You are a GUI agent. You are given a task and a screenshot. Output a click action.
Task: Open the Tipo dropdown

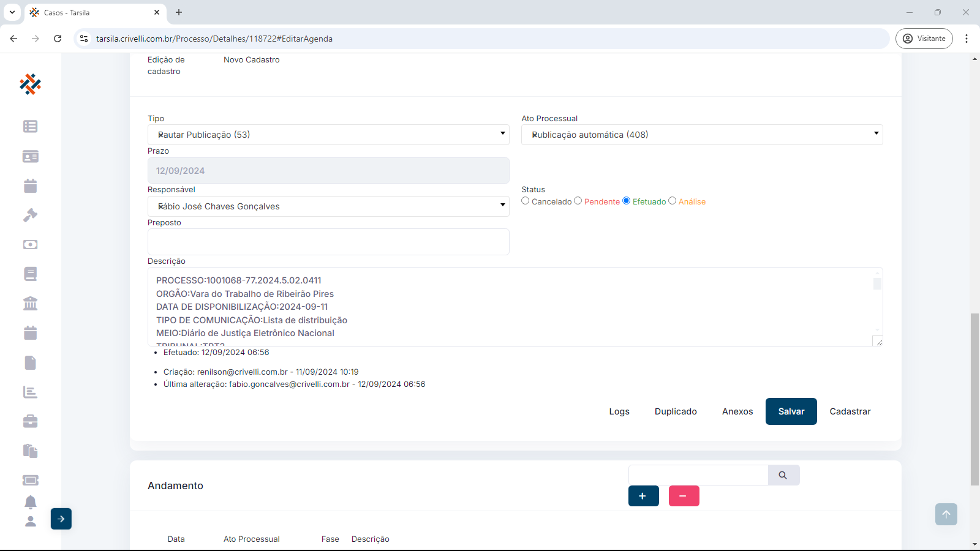(328, 135)
